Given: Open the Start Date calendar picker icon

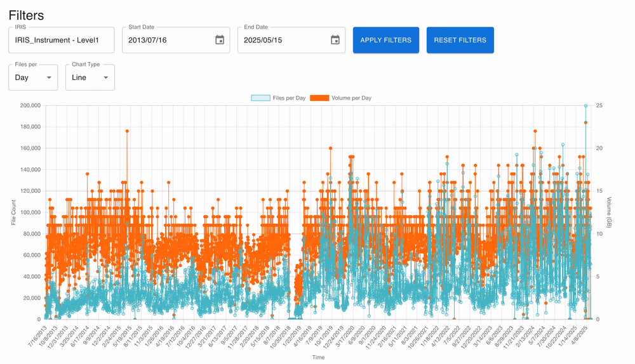Looking at the screenshot, I should [220, 40].
